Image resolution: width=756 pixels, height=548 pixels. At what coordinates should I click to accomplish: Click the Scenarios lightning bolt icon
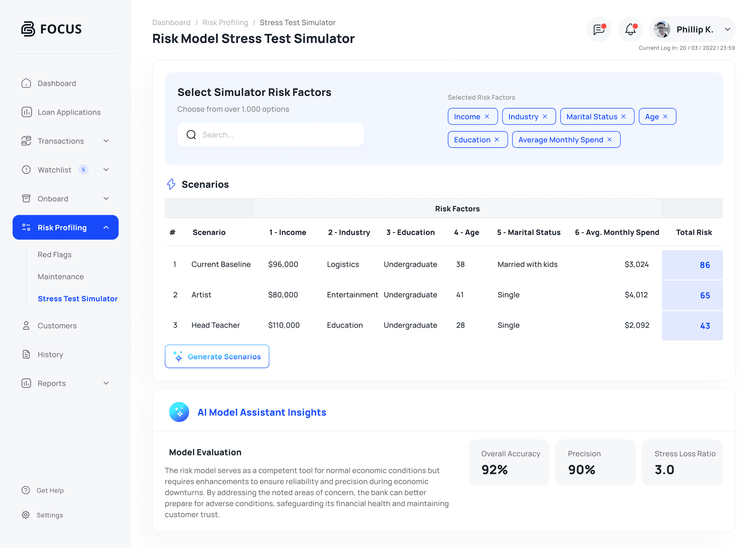pyautogui.click(x=171, y=184)
